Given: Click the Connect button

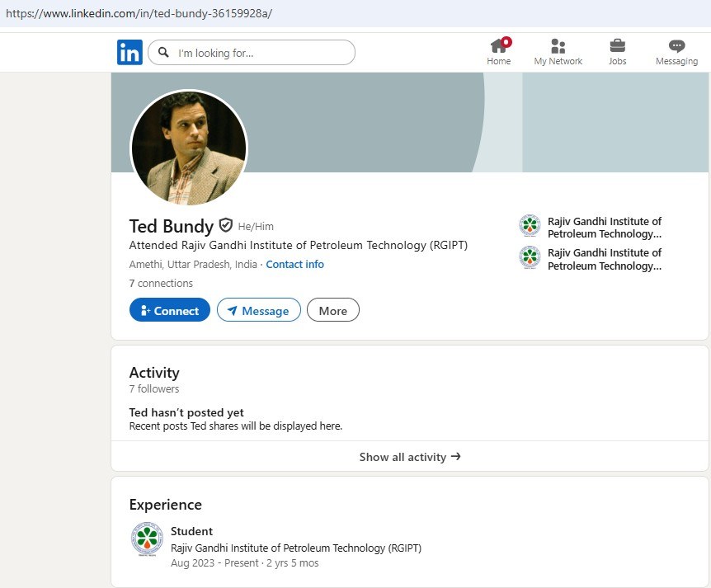Looking at the screenshot, I should tap(170, 310).
